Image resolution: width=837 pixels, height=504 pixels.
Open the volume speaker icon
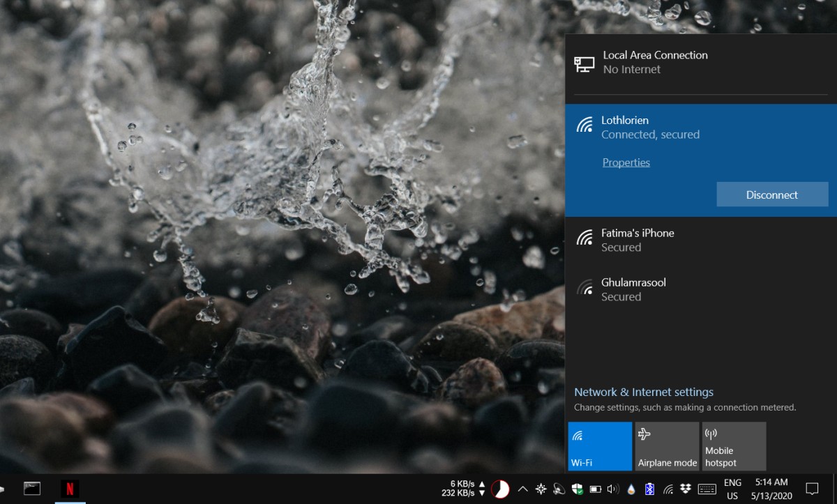coord(614,489)
